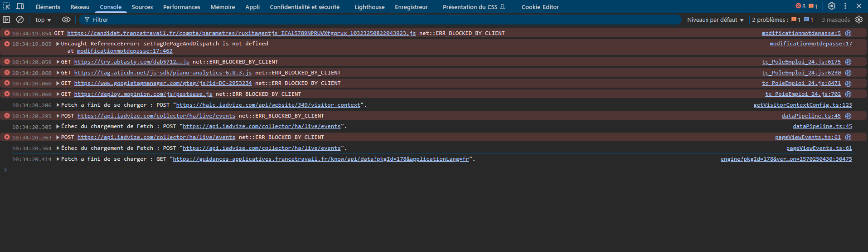868x252 pixels.
Task: Click the AI assistance icon on the abtasty row
Action: point(848,62)
